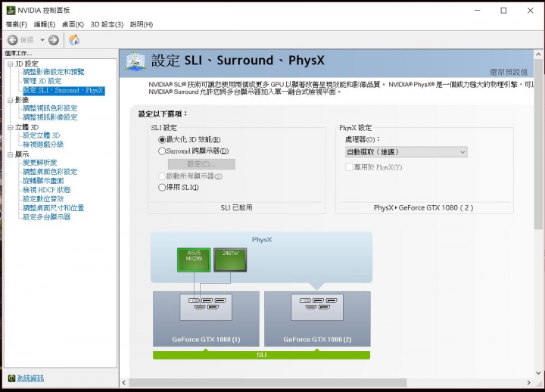Open the 編輯(E) menu
Viewport: 545px width, 392px height.
point(45,24)
